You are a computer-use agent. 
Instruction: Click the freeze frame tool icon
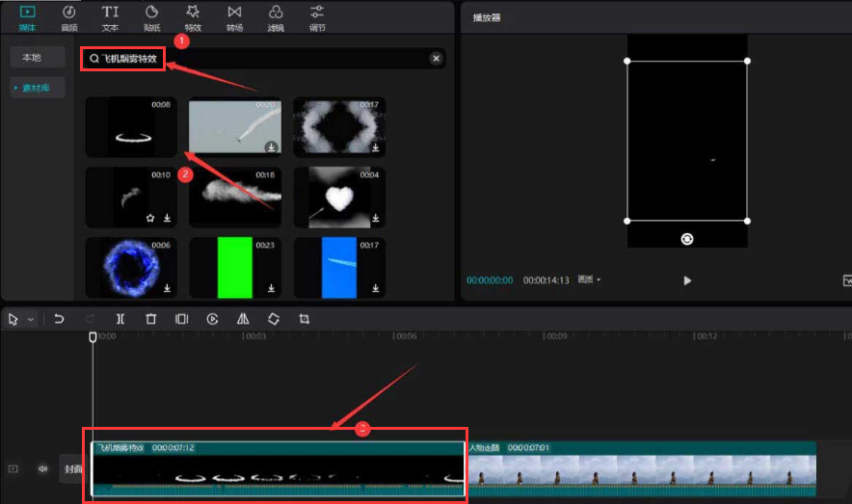pyautogui.click(x=181, y=319)
